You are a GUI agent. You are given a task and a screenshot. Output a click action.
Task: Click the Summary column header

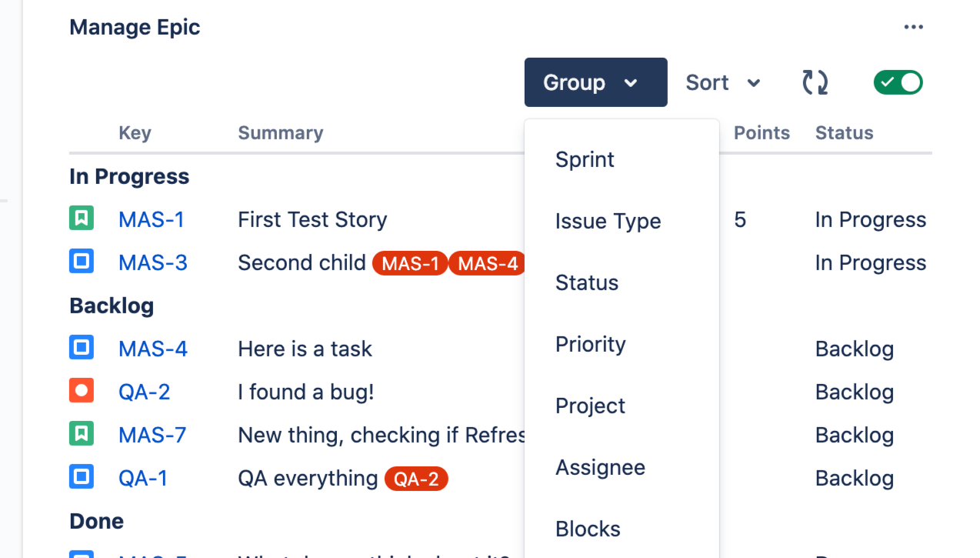point(280,132)
